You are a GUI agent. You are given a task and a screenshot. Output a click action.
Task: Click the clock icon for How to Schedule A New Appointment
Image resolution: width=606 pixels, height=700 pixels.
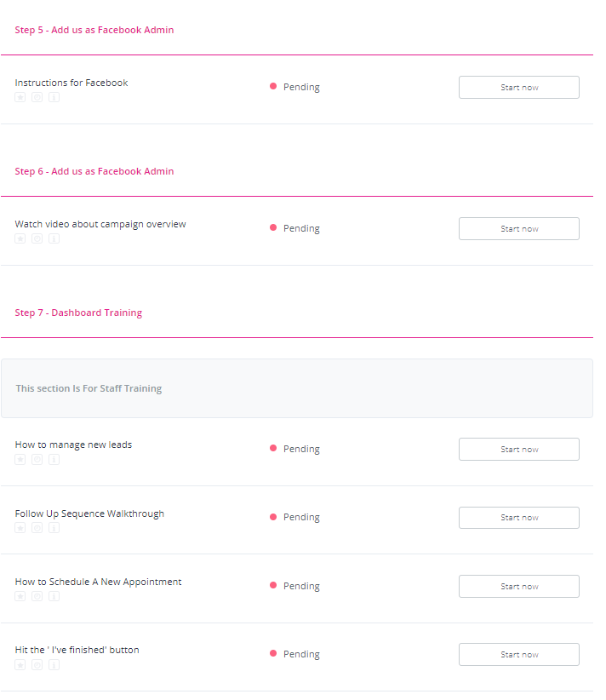pyautogui.click(x=37, y=596)
